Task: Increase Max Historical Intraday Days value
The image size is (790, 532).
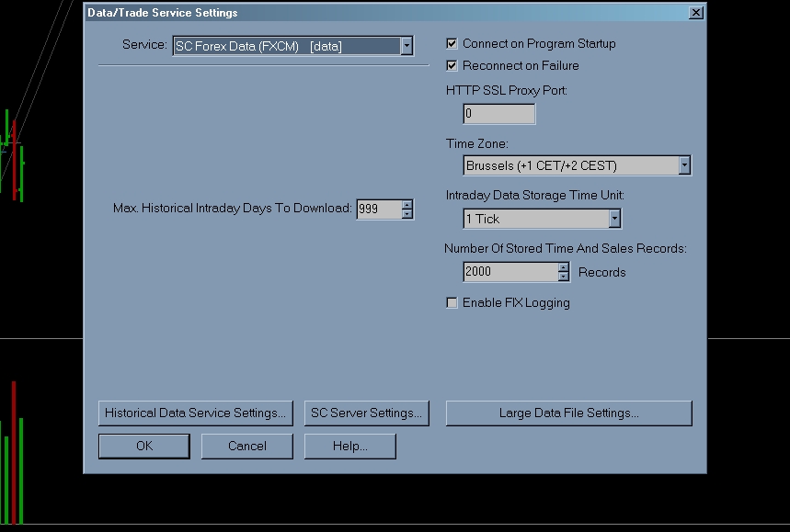Action: tap(407, 204)
